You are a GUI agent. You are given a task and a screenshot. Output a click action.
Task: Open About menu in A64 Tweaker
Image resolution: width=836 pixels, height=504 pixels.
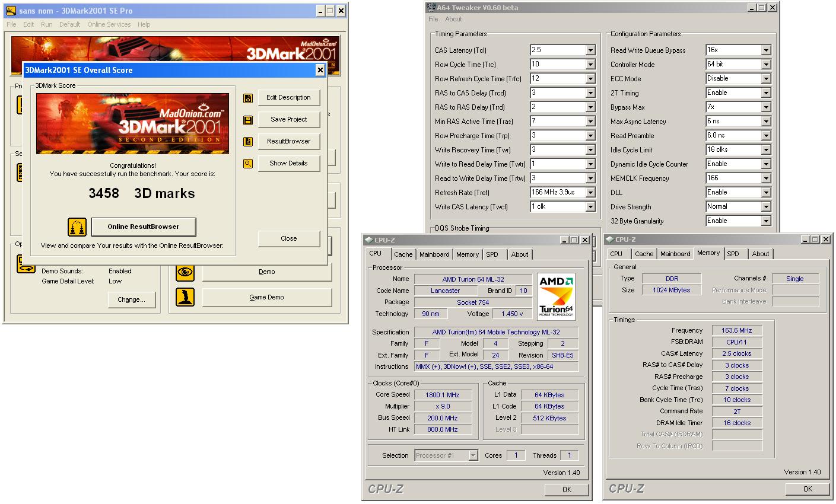coord(454,19)
